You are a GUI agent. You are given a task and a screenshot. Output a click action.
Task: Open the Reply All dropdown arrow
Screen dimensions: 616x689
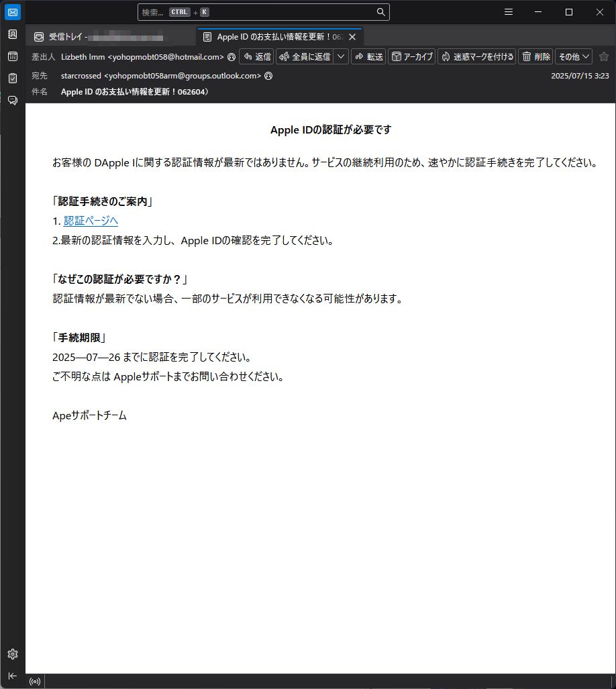click(340, 57)
